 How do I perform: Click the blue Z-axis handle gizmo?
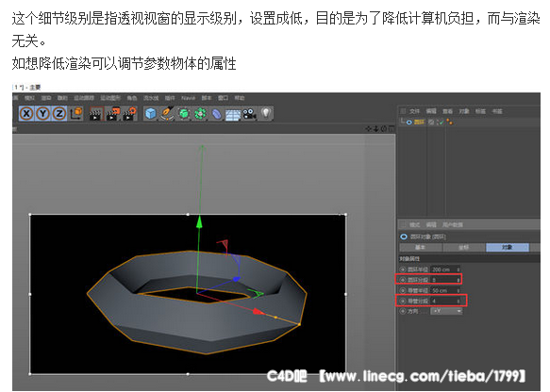coord(237,279)
